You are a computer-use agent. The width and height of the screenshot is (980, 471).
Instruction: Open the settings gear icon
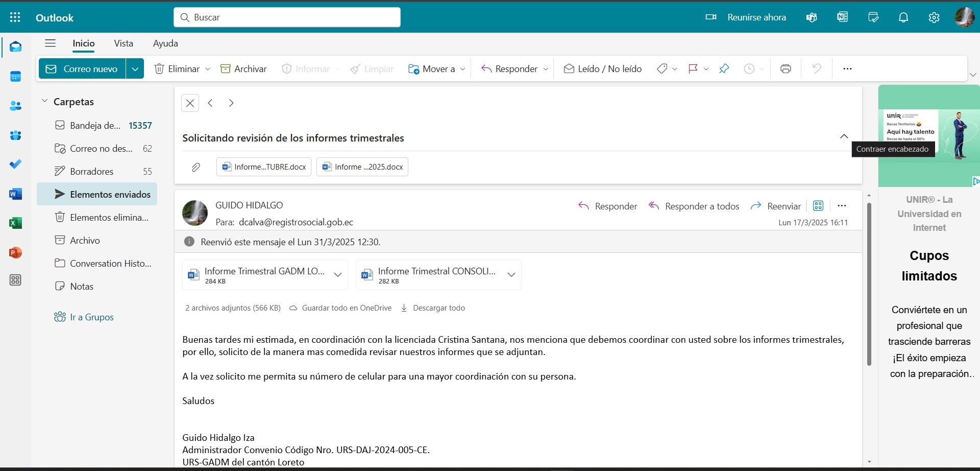(x=934, y=17)
